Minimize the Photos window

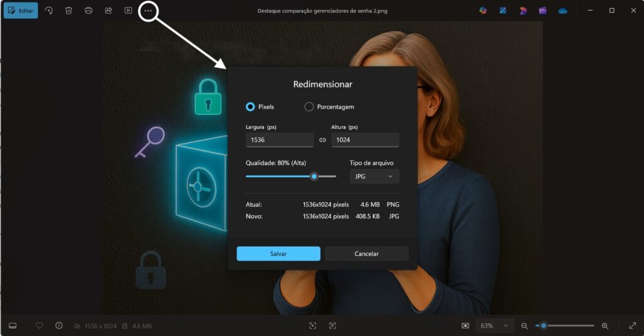[x=590, y=11]
